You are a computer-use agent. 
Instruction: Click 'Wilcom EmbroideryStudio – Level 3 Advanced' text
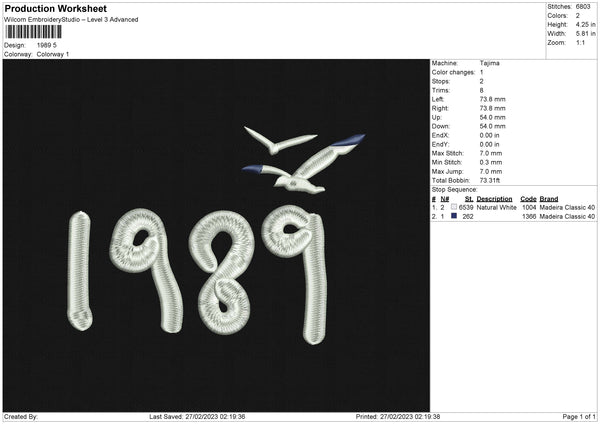click(71, 20)
